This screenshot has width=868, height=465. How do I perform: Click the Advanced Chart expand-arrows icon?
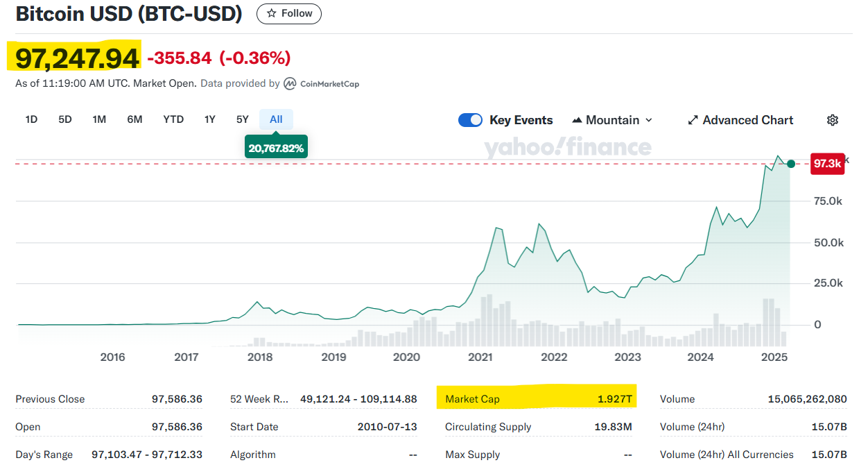[x=693, y=120]
